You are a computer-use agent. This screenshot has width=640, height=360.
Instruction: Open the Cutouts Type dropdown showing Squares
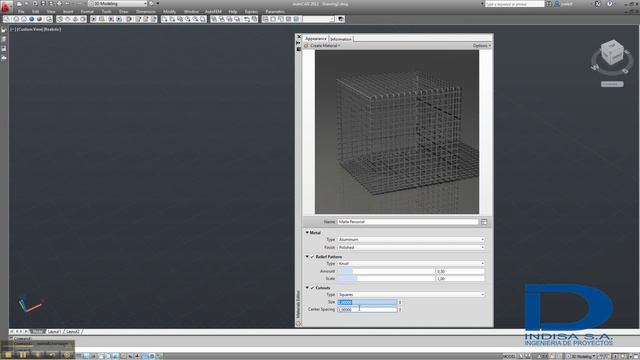pos(411,295)
